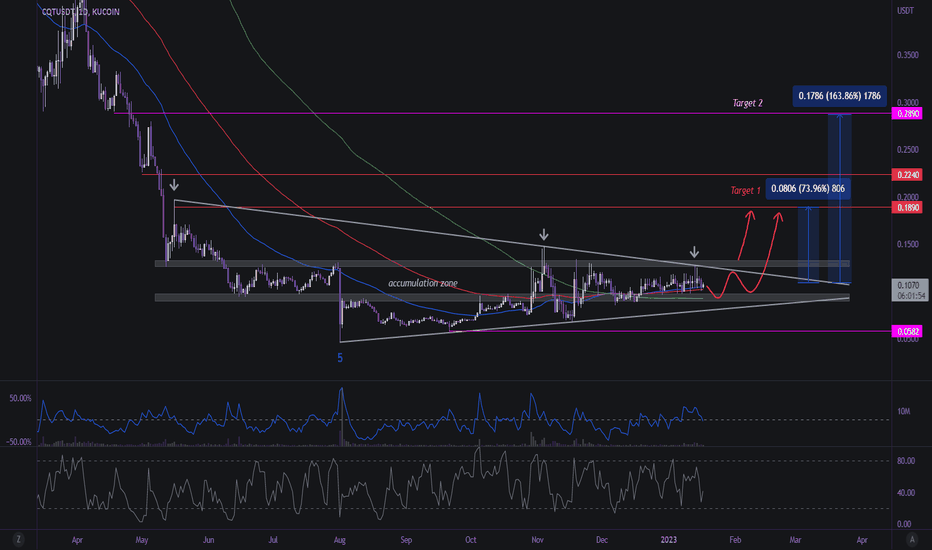Click the 80.00 oscillator scale label
Screen dimensions: 932x550
pos(905,461)
